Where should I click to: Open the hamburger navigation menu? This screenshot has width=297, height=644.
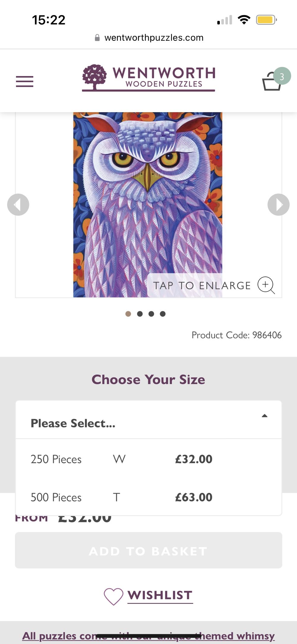[x=25, y=82]
